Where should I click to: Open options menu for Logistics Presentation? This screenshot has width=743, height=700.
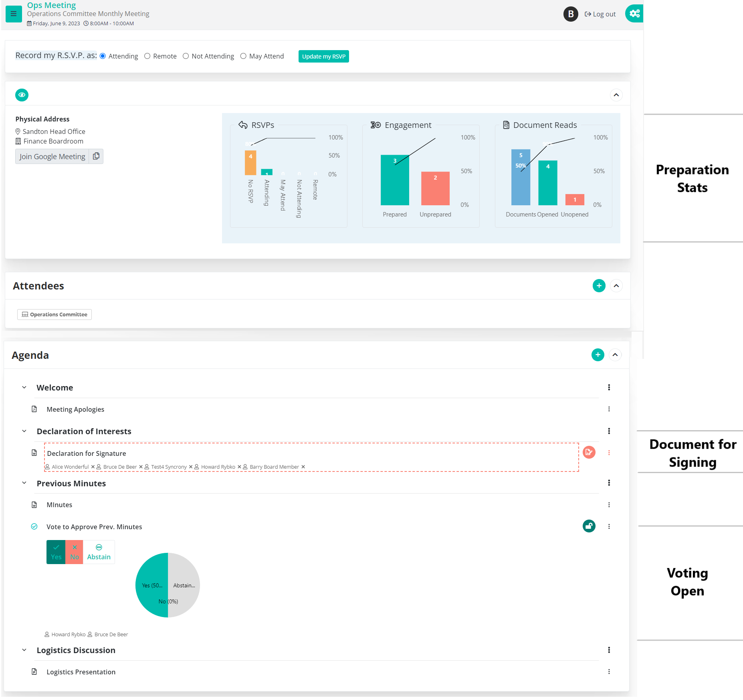tap(609, 672)
